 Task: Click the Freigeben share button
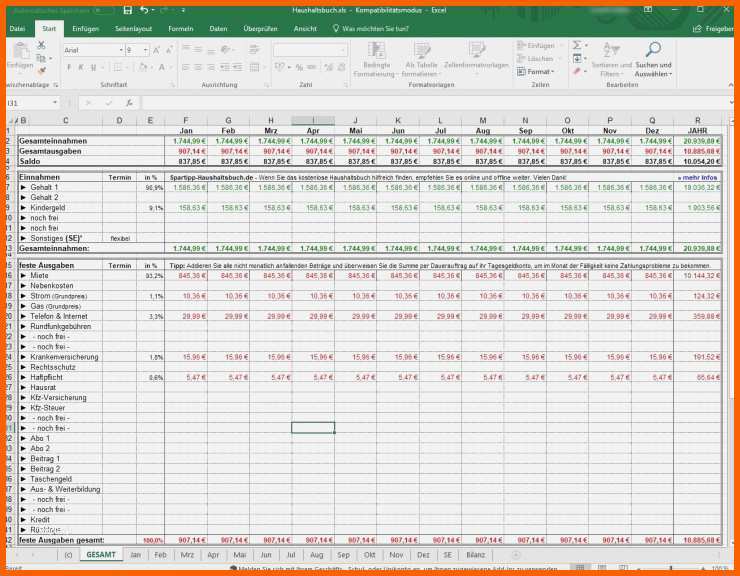[x=713, y=29]
